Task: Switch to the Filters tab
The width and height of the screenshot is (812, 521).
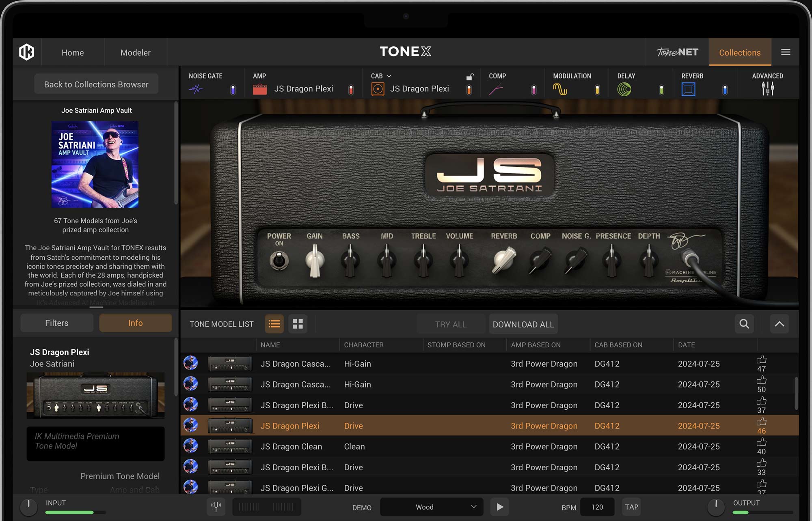Action: (x=56, y=323)
